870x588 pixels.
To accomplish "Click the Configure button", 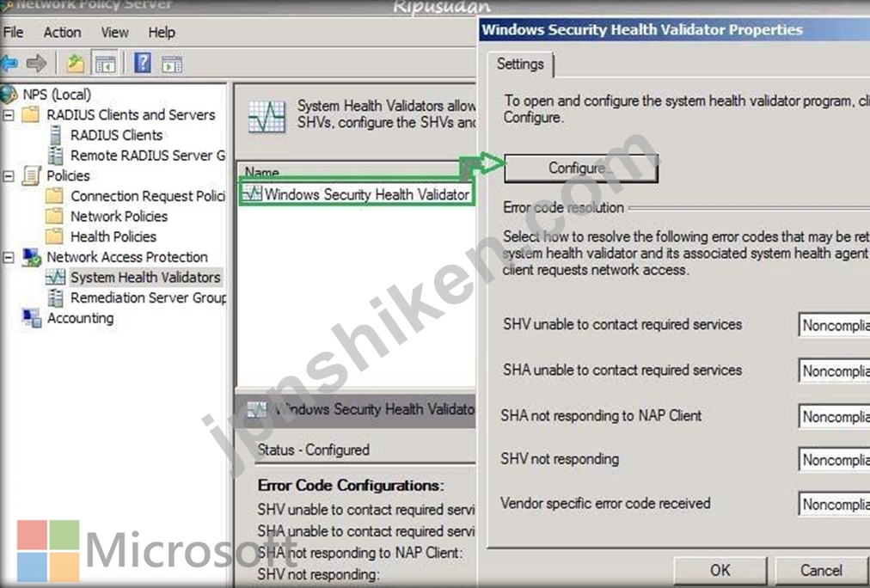I will 581,168.
